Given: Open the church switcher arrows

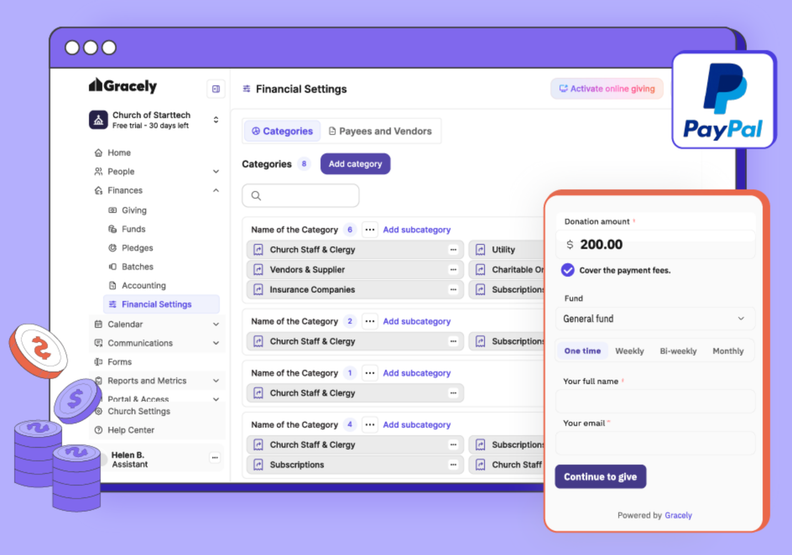Looking at the screenshot, I should click(216, 120).
